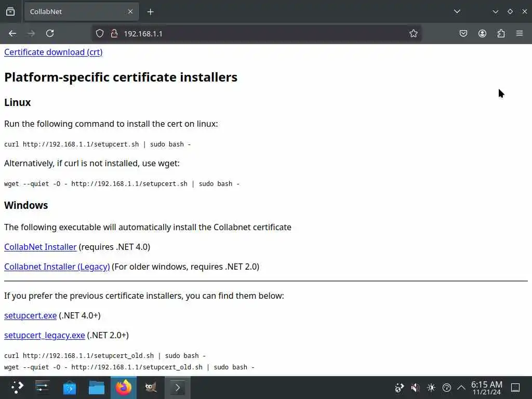The image size is (532, 399).
Task: Close the CollabNet tab
Action: click(130, 11)
